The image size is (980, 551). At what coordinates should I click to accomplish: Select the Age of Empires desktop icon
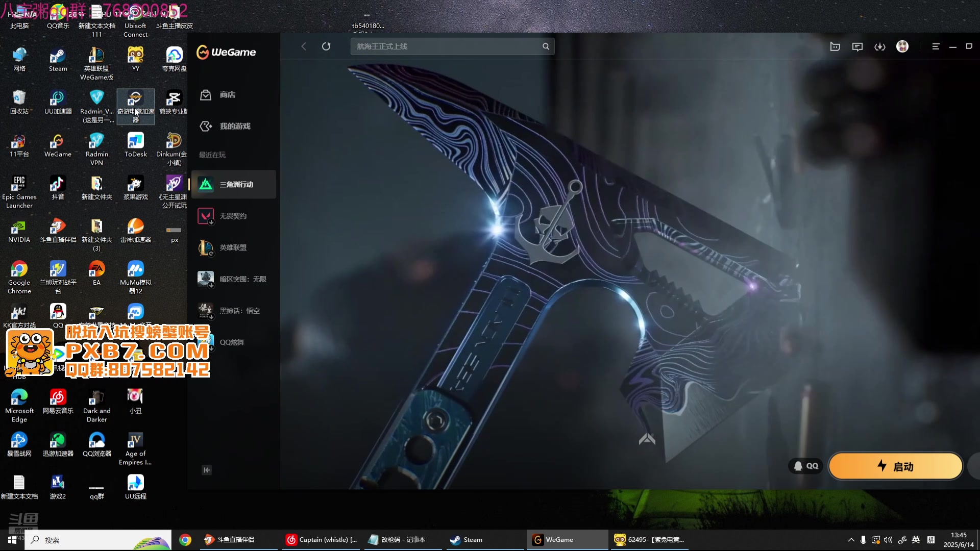pyautogui.click(x=135, y=449)
